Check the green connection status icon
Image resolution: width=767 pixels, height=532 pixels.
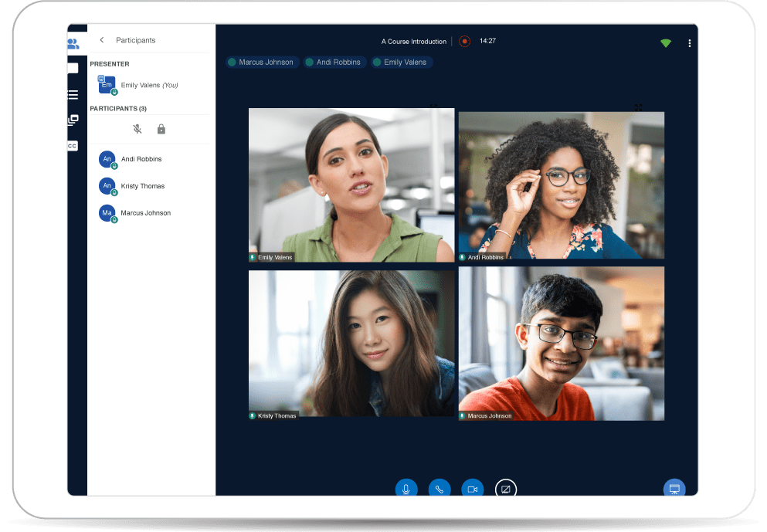(666, 43)
